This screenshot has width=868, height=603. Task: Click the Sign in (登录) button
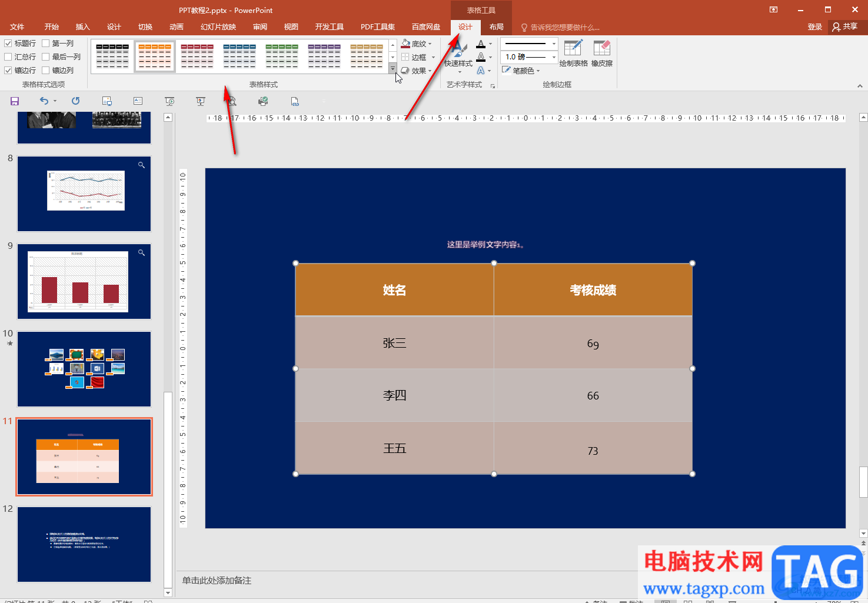815,27
